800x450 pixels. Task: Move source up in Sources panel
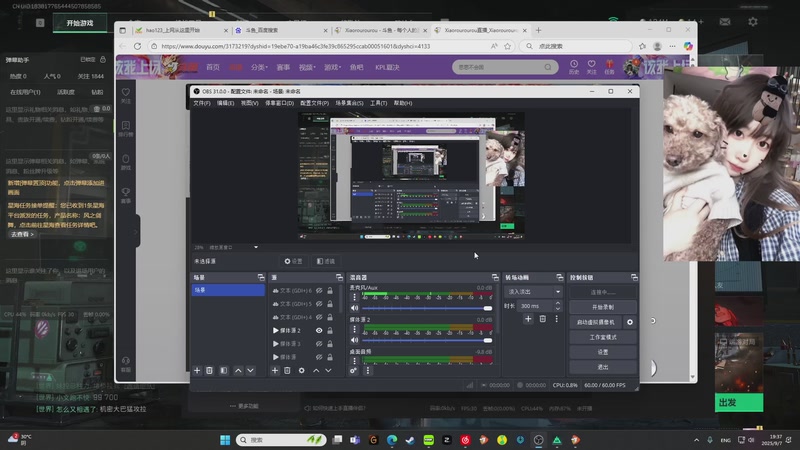pos(316,370)
